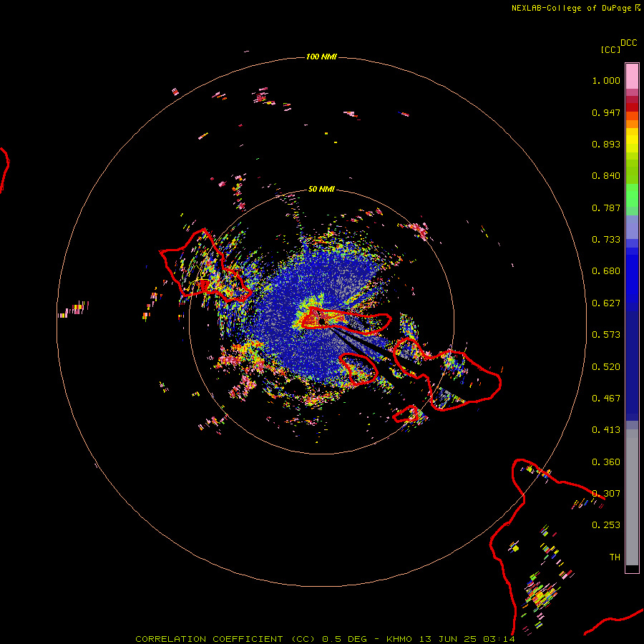Click the 0.253 scale value
The width and height of the screenshot is (644, 644).
pos(606,525)
